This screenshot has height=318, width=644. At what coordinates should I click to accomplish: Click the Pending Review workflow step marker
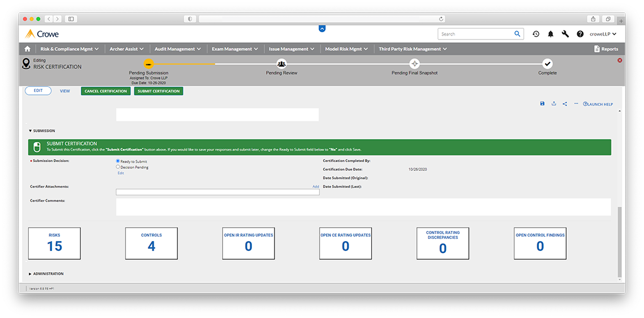(x=281, y=64)
